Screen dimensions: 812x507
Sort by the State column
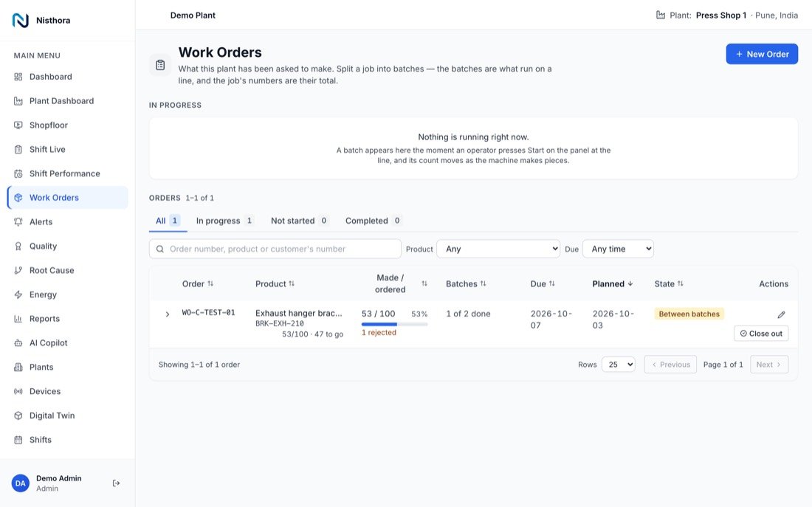coord(669,284)
